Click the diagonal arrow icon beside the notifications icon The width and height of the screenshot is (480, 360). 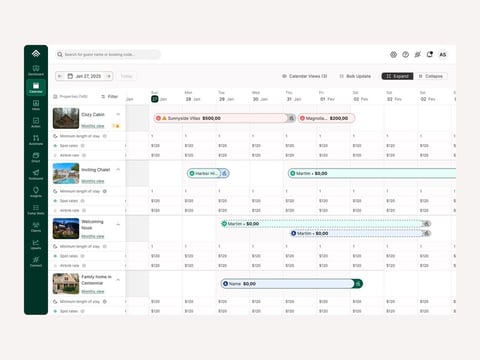[x=417, y=54]
